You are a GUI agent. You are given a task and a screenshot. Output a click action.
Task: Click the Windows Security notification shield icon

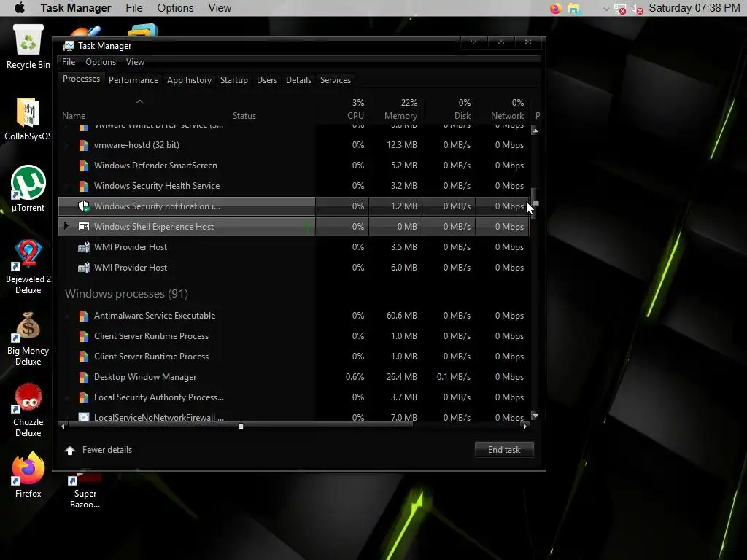click(x=83, y=206)
